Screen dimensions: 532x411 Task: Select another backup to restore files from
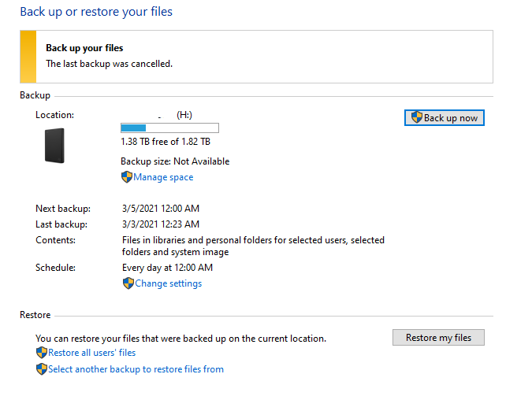click(x=136, y=369)
